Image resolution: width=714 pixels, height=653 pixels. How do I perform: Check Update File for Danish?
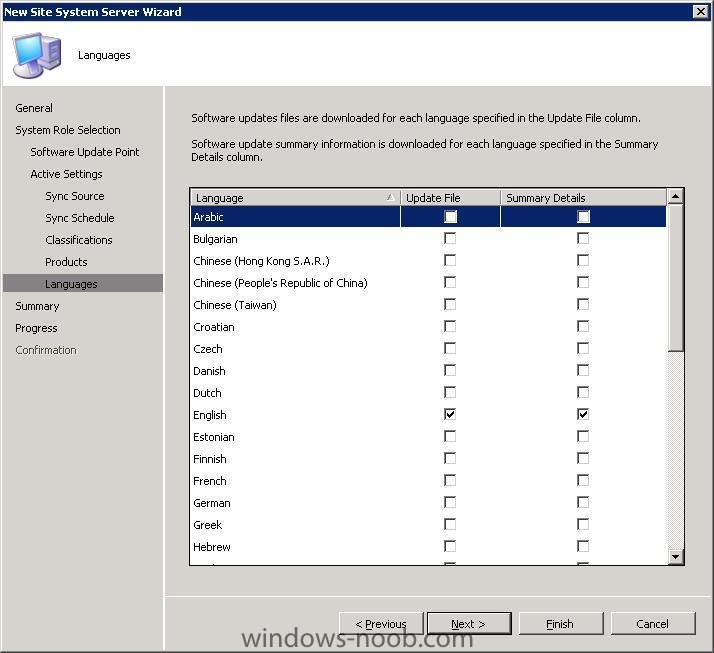[450, 370]
